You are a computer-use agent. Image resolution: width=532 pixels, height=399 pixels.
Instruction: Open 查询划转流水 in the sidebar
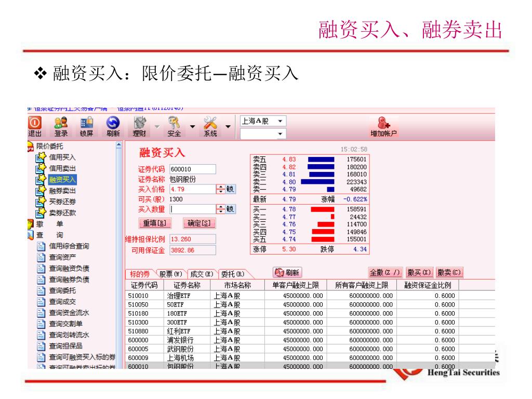click(x=69, y=335)
